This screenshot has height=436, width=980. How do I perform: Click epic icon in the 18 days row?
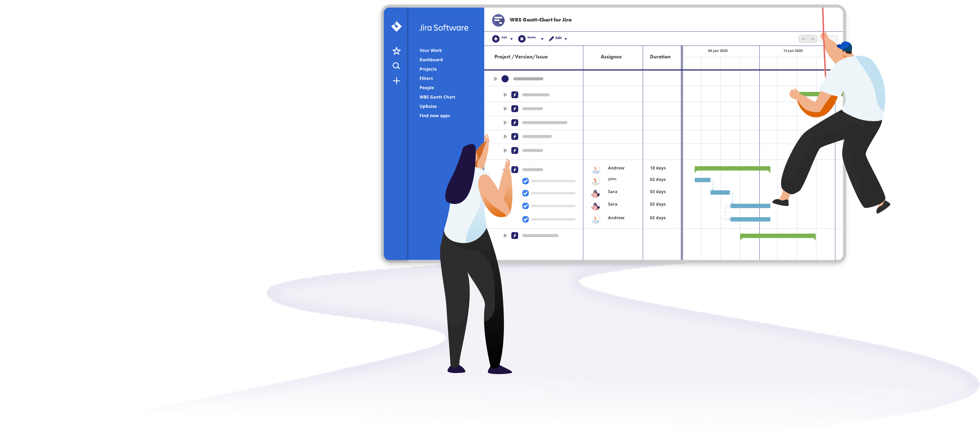pyautogui.click(x=514, y=170)
